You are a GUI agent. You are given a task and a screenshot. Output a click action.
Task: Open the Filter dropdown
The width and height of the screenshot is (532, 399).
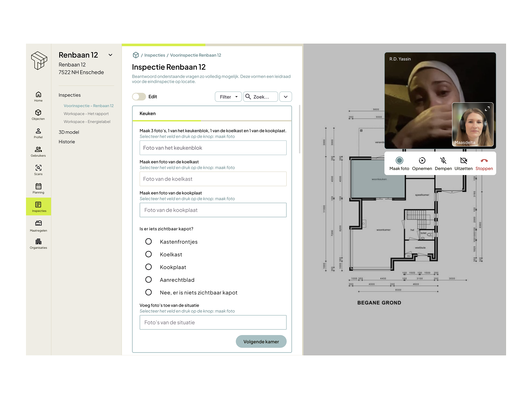coord(228,97)
